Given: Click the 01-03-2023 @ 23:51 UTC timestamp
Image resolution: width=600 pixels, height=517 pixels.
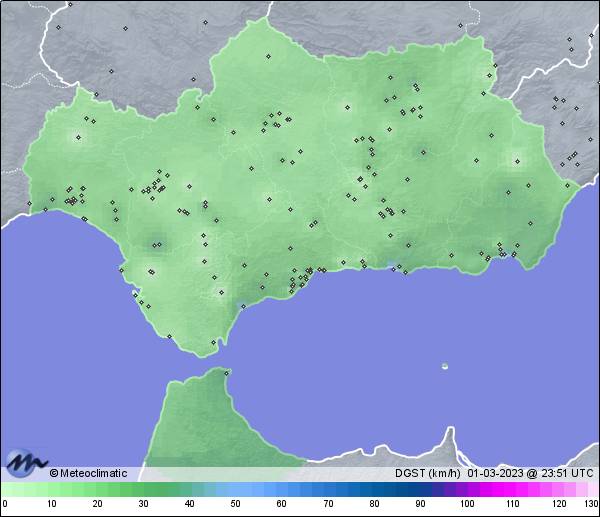Looking at the screenshot, I should [x=530, y=474].
